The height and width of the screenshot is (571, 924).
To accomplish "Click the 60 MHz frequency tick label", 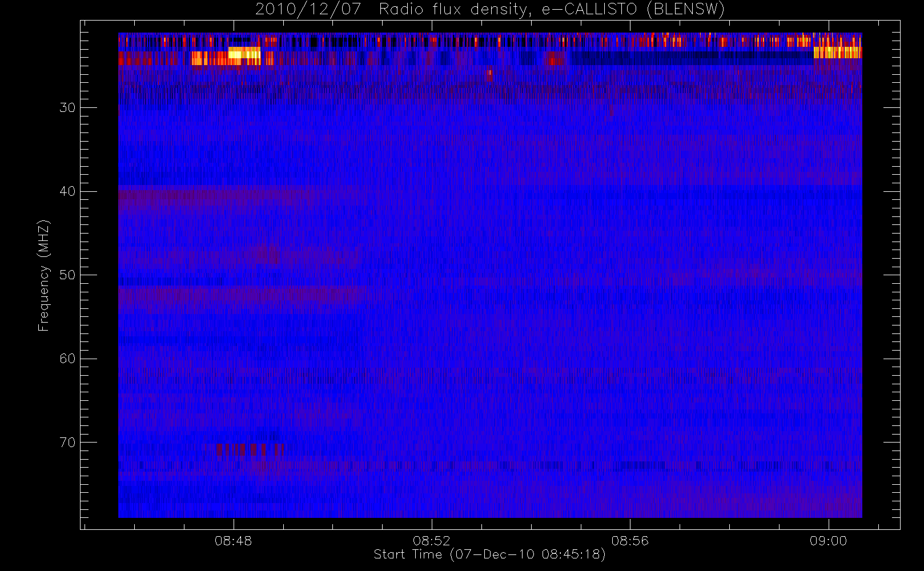I will [x=67, y=359].
